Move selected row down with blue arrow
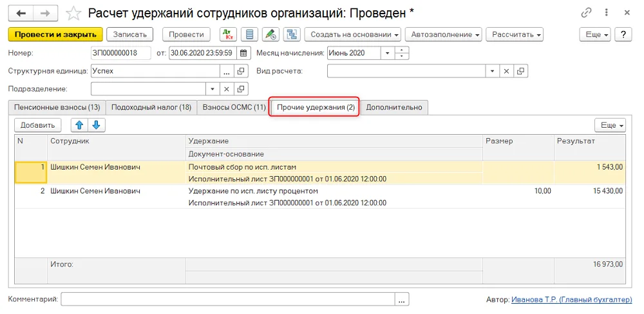644x314 pixels. click(x=97, y=125)
